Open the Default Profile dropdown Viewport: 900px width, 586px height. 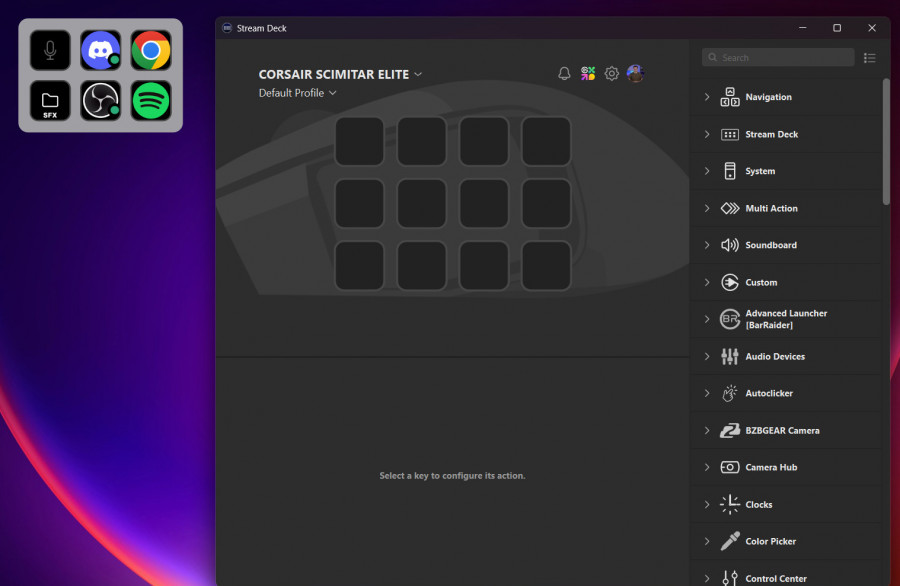[x=298, y=93]
